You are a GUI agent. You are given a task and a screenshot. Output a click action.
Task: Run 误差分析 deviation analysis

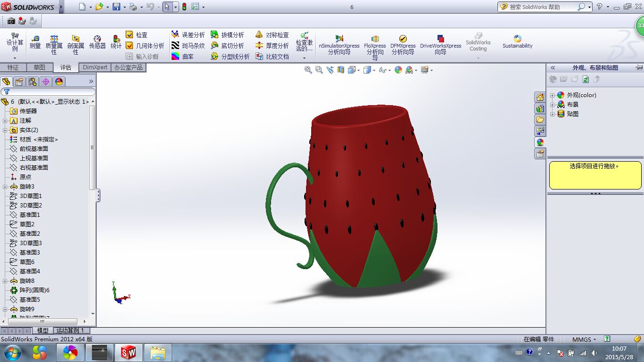click(x=188, y=35)
